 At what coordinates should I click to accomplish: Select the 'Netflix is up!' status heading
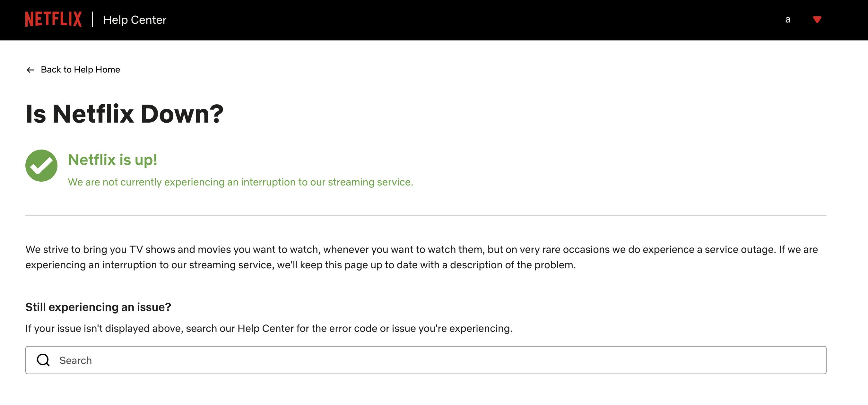click(113, 160)
